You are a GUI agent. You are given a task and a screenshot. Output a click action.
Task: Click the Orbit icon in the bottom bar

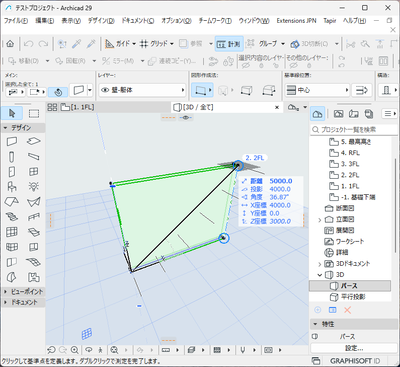[x=89, y=350]
